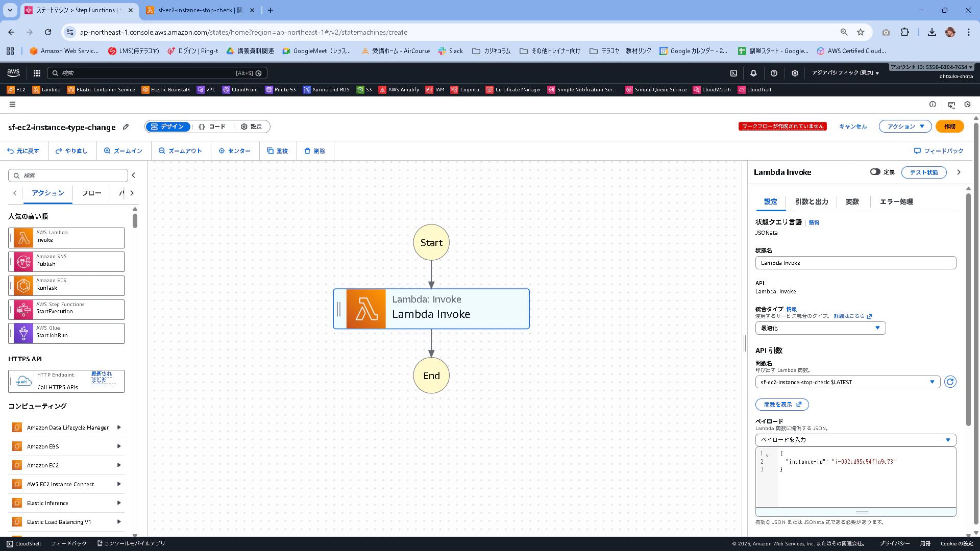Click the Undo toolbar button
980x551 pixels.
point(23,151)
